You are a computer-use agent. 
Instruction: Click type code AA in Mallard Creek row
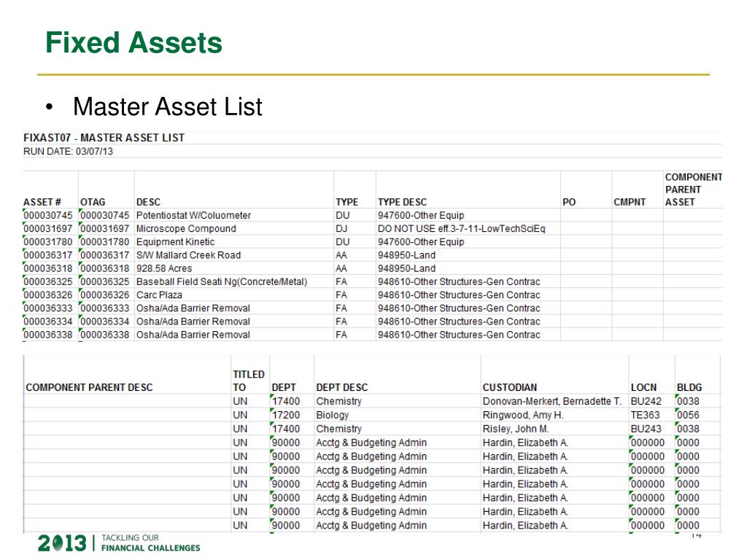point(341,255)
